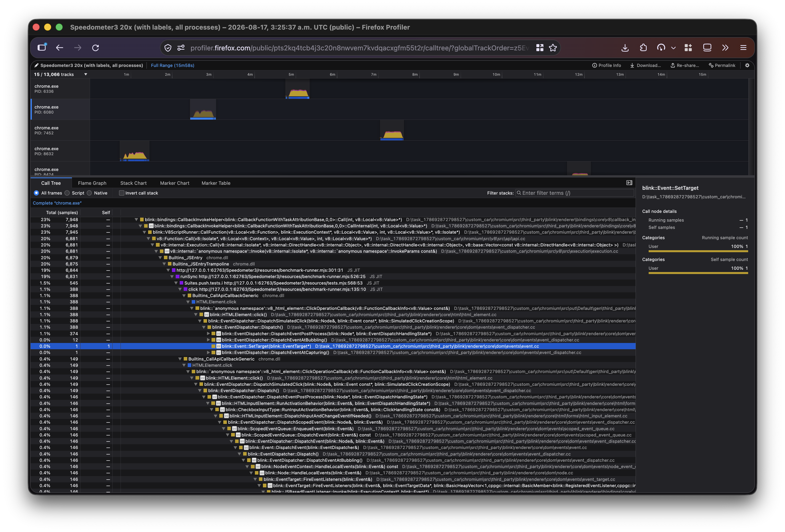The height and width of the screenshot is (532, 785).
Task: Click the Total (samples) column header
Action: 62,212
